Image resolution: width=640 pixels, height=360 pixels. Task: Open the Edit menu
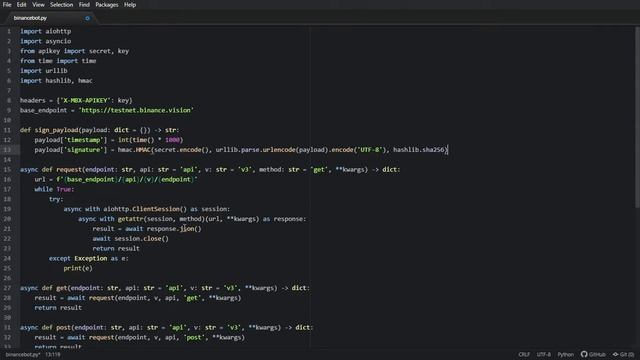22,5
